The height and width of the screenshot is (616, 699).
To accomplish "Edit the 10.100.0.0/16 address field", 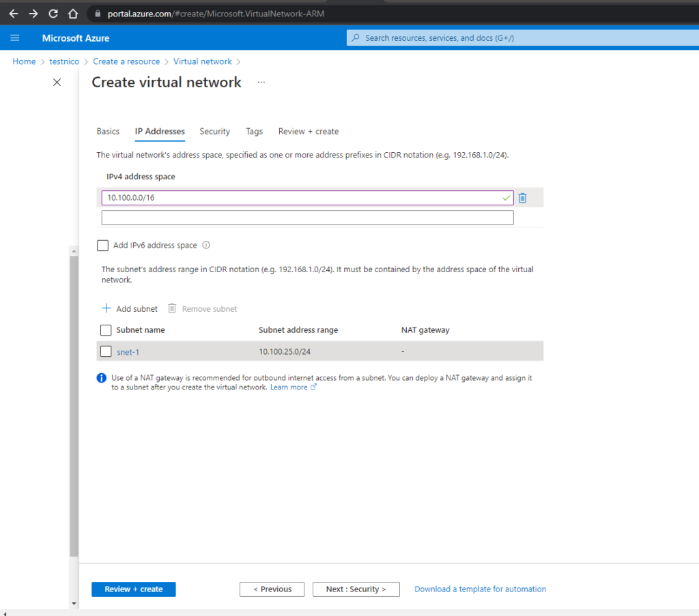I will [307, 198].
